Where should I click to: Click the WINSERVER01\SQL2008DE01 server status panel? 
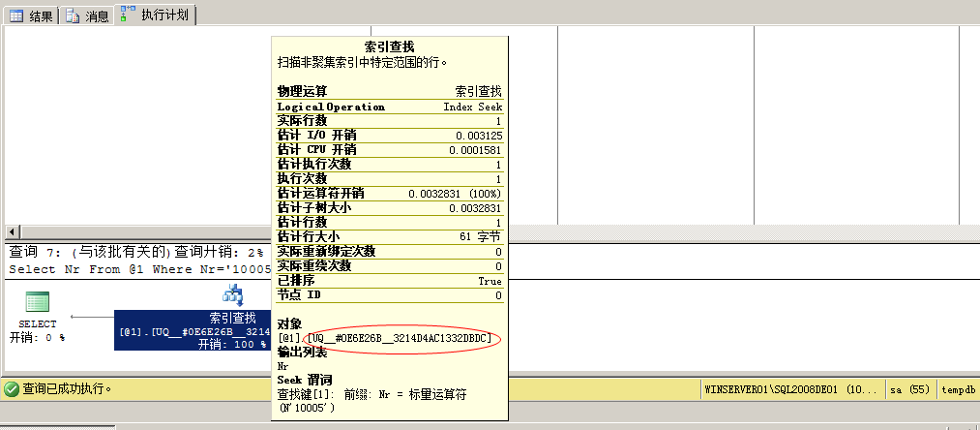(791, 389)
